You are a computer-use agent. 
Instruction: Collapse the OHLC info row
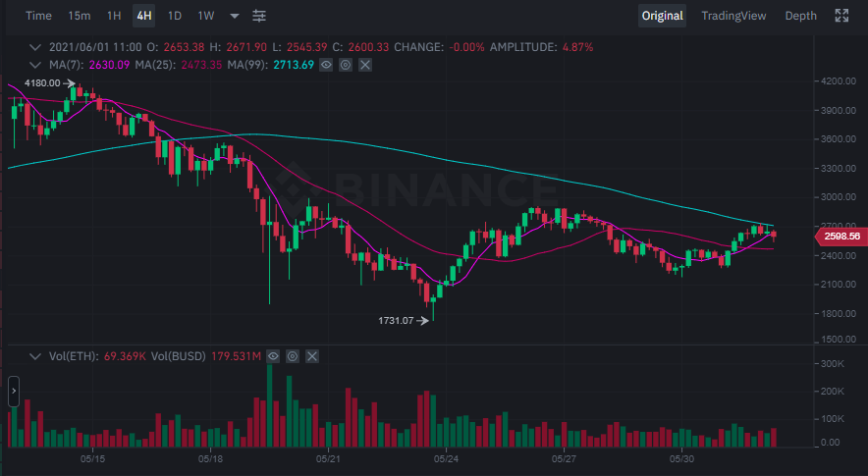click(x=36, y=47)
